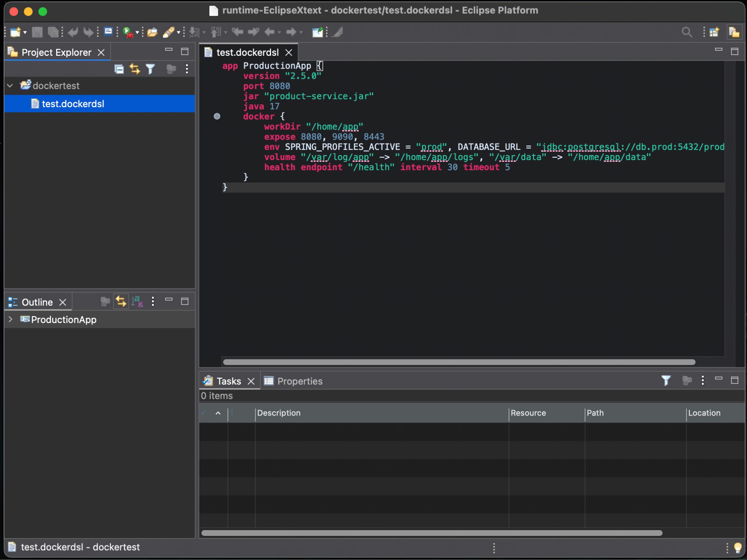This screenshot has height=560, width=747.
Task: Click the editor horizontal scrollbar
Action: [459, 362]
